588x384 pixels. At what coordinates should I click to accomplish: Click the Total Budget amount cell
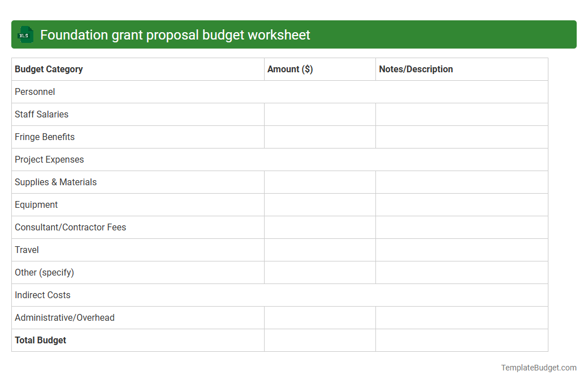tap(319, 340)
